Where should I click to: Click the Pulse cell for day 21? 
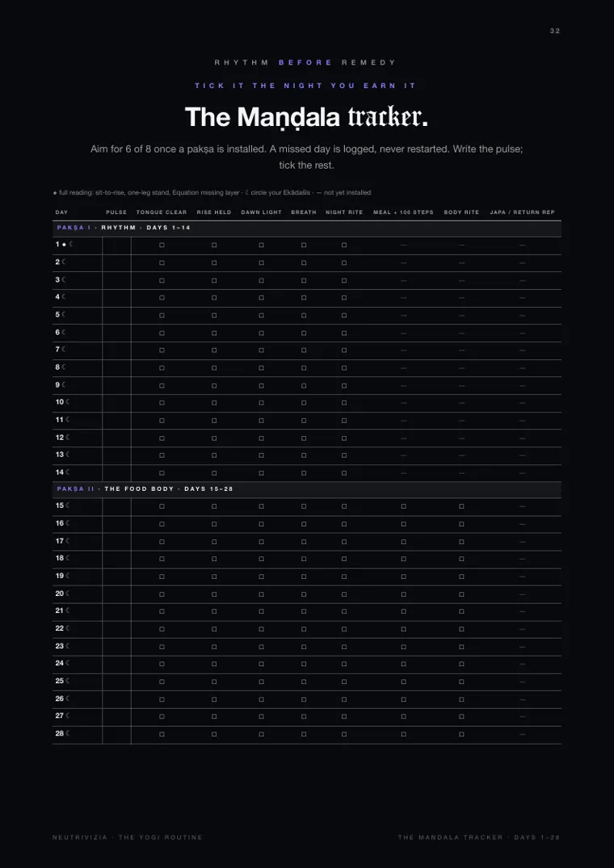pyautogui.click(x=117, y=612)
